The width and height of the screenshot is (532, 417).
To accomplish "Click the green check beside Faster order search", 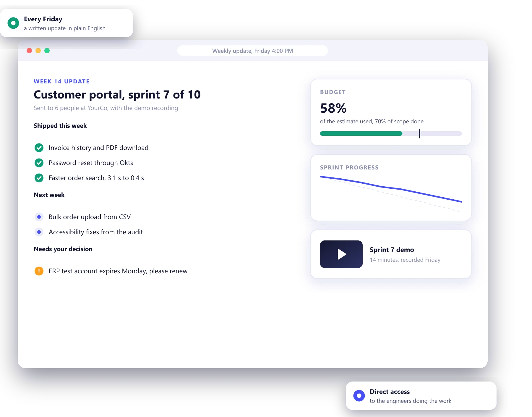I will point(39,178).
